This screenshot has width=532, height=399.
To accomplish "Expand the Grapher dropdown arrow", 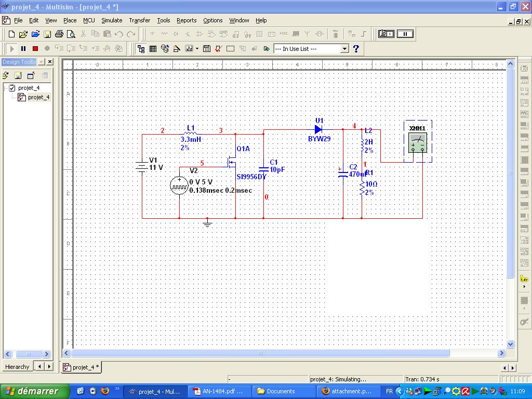I will (x=197, y=48).
